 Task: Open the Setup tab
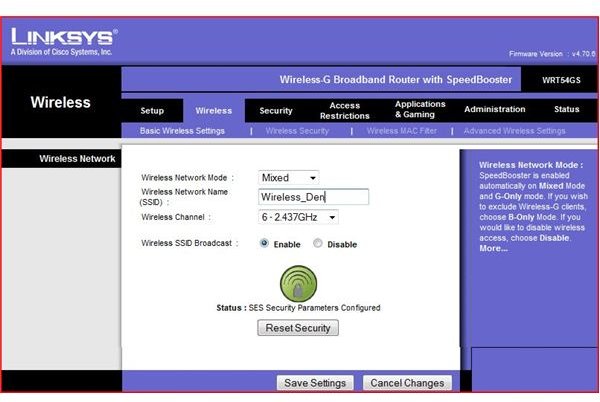(152, 111)
